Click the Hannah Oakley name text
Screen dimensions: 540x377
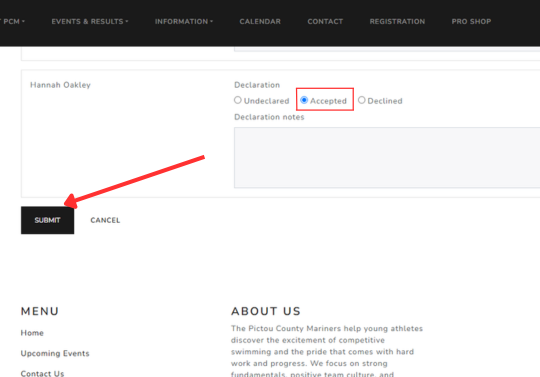click(60, 85)
